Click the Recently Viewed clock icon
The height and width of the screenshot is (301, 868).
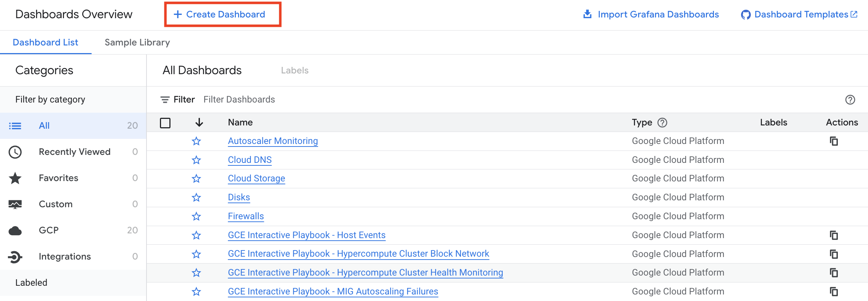(15, 152)
